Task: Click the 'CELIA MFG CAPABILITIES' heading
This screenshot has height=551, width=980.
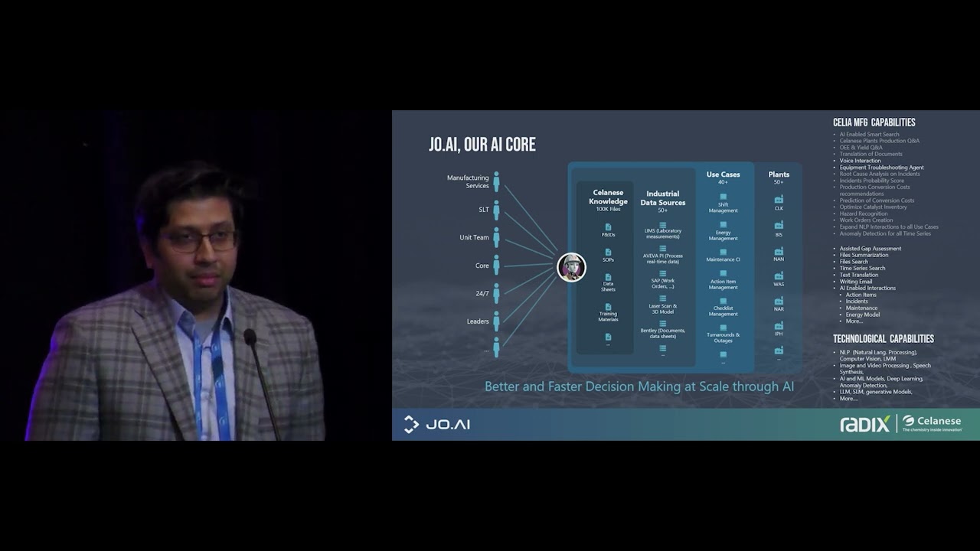Action: [x=874, y=122]
